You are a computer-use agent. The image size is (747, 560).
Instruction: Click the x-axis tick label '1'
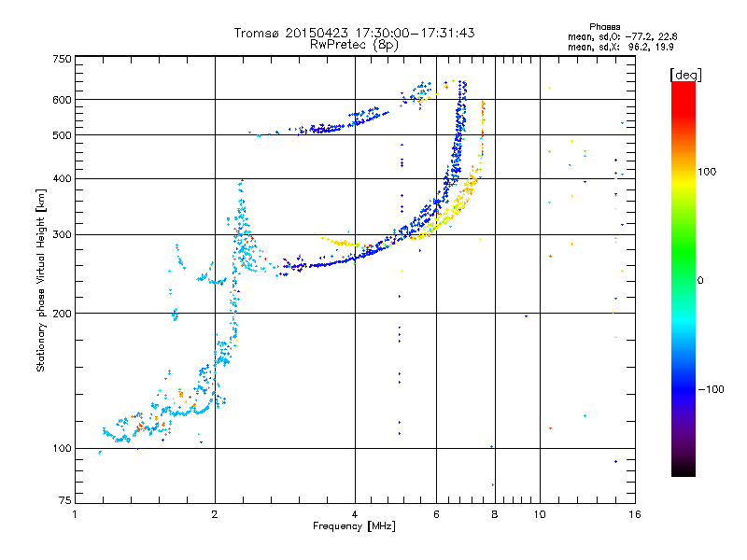pyautogui.click(x=75, y=514)
